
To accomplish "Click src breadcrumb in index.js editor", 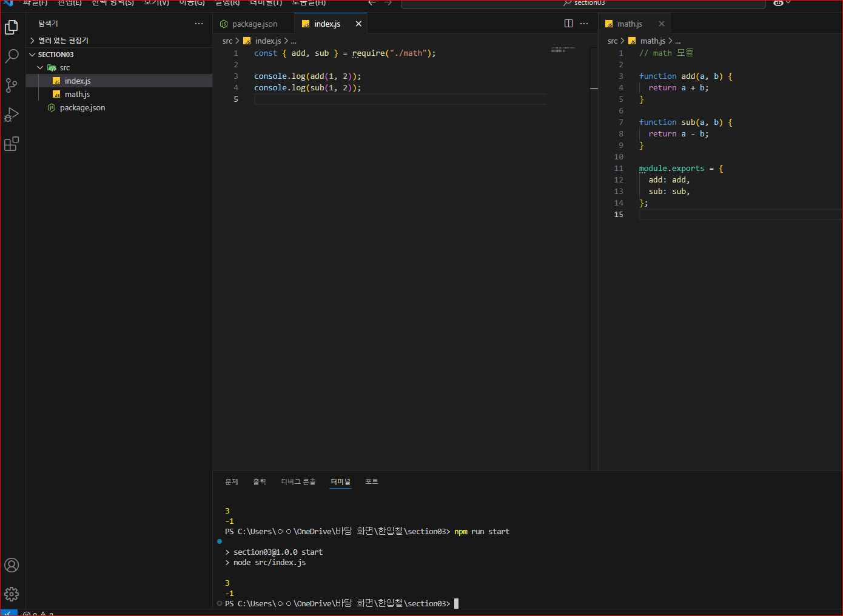I will (x=227, y=41).
